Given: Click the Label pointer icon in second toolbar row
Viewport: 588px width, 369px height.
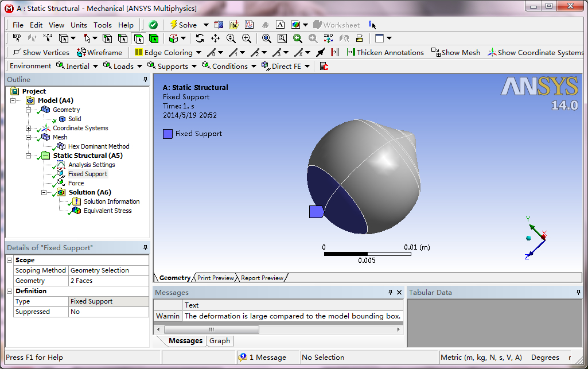Looking at the screenshot, I should point(17,38).
